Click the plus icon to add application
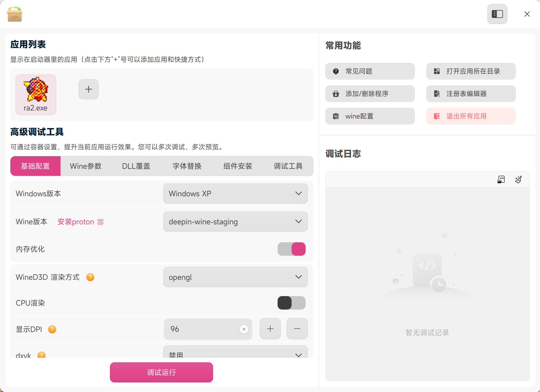Viewport: 540px width, 392px height. [89, 89]
